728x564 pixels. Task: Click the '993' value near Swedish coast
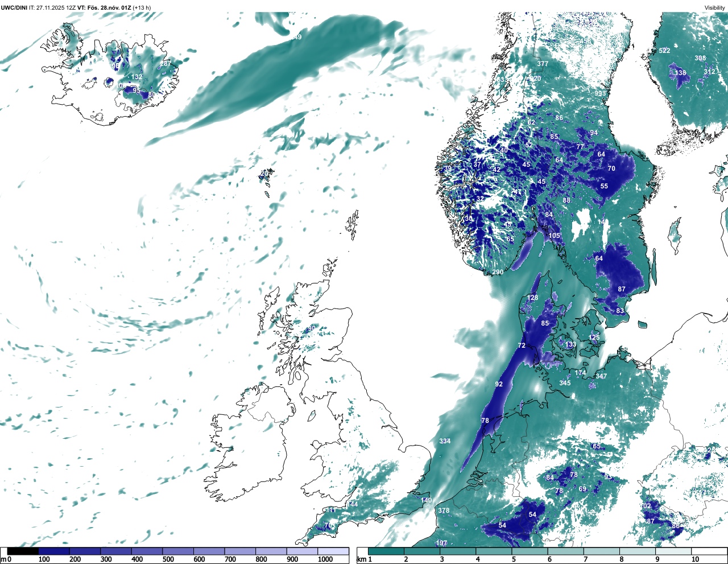600,93
